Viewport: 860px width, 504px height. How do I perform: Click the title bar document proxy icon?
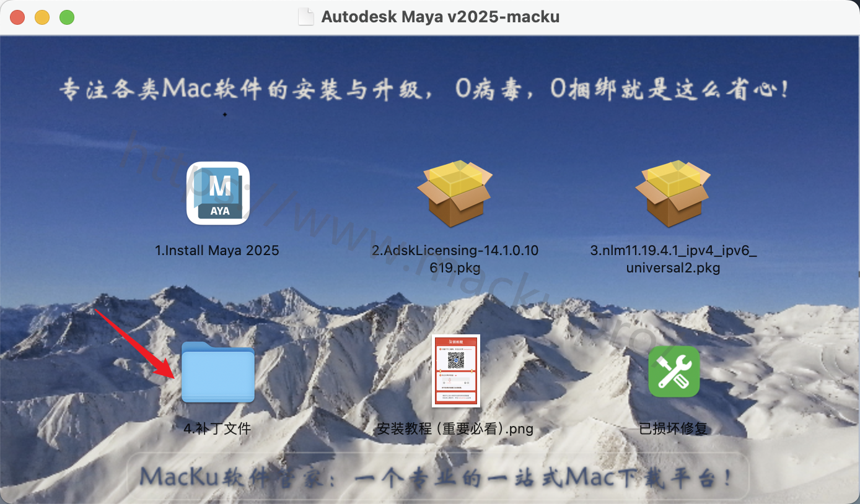pos(306,17)
